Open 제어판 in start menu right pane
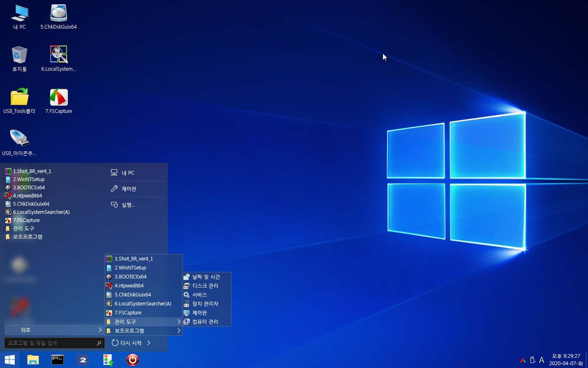The image size is (588, 368). [x=137, y=189]
